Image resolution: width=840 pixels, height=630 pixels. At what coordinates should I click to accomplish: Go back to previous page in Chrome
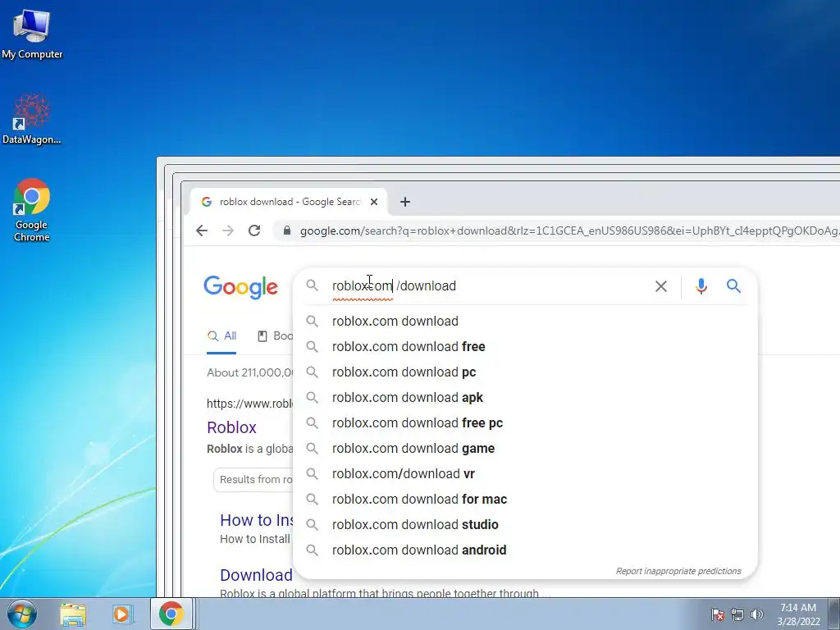202,231
